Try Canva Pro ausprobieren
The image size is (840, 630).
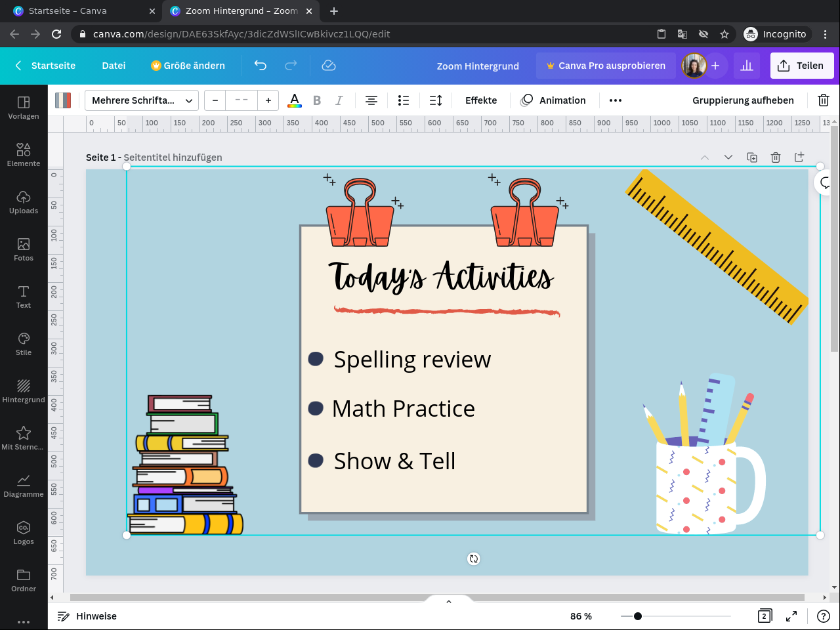(606, 66)
